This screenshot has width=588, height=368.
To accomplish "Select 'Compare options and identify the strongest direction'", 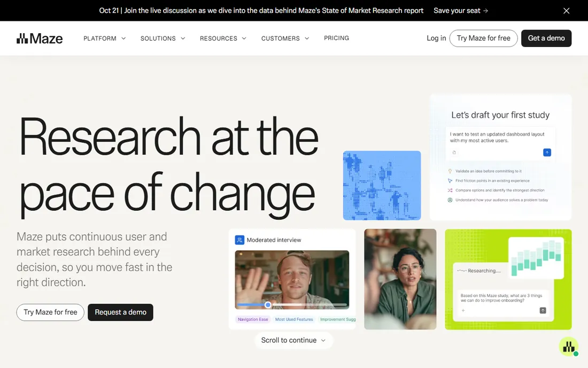I will coord(500,190).
